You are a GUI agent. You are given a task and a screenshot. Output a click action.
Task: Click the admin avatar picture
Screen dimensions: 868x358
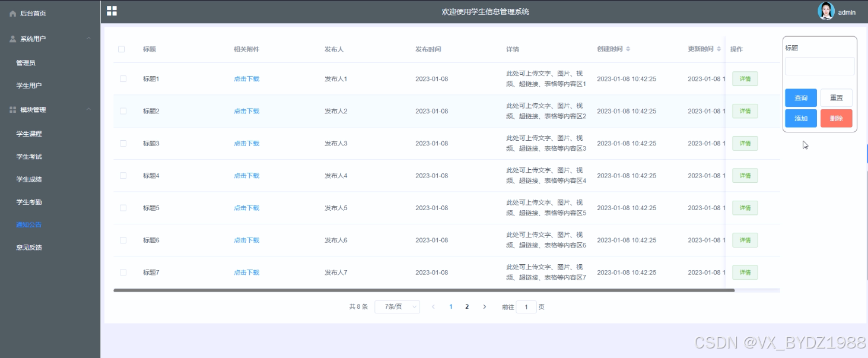tap(826, 11)
